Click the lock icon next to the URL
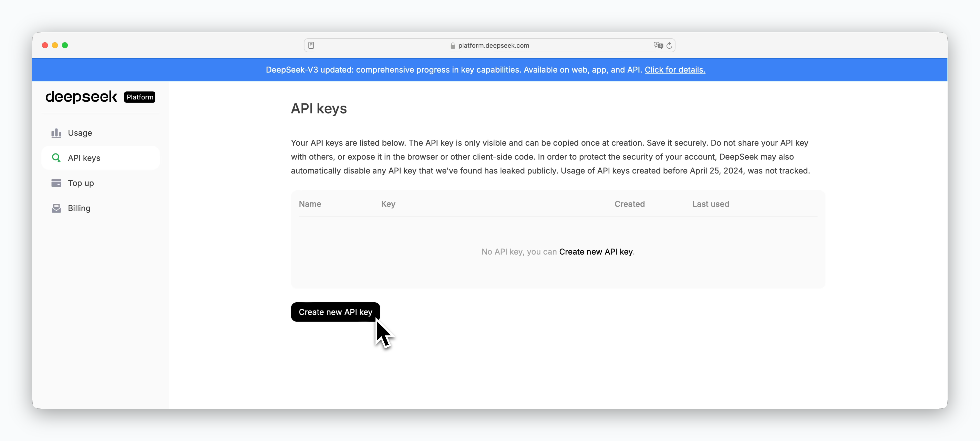 pos(453,46)
